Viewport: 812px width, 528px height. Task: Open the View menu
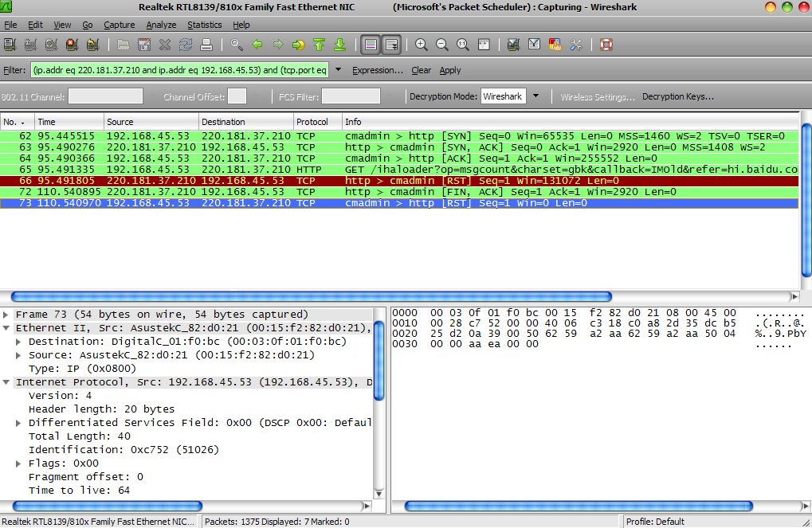[62, 25]
